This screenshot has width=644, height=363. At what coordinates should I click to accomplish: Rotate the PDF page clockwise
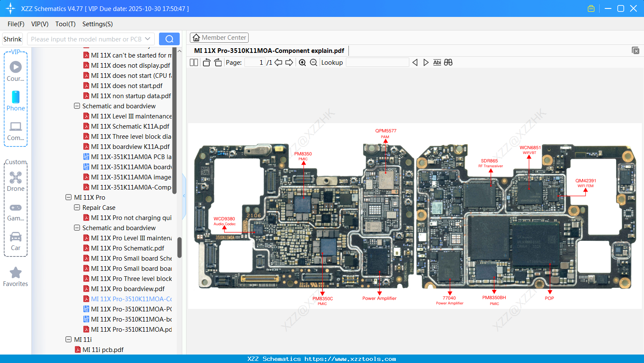pyautogui.click(x=217, y=62)
